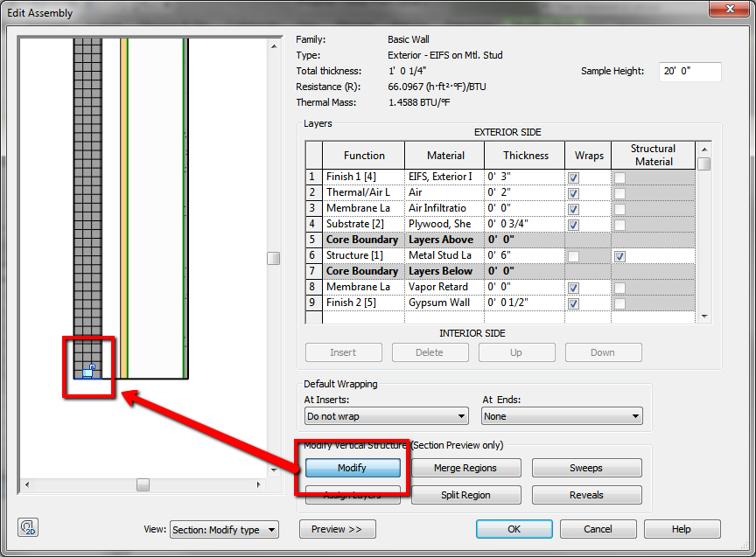Viewport: 756px width, 557px height.
Task: Open the At Ends wrapping dropdown
Action: (636, 417)
